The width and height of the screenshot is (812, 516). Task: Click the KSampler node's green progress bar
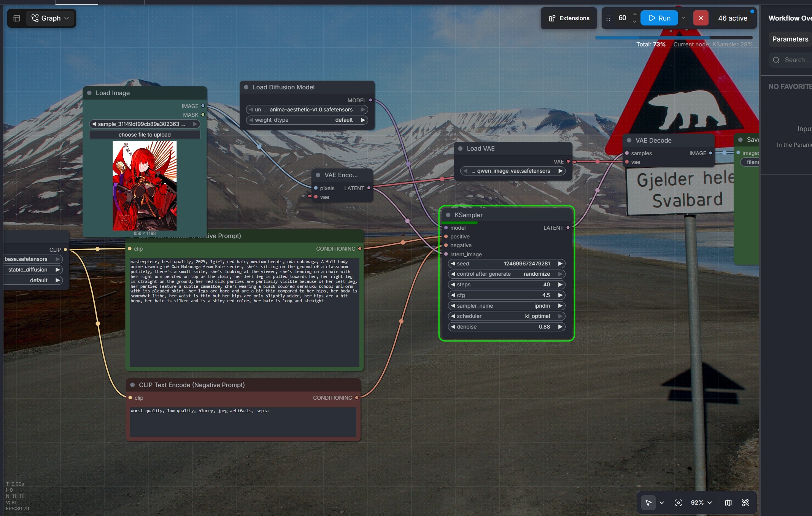pos(459,223)
